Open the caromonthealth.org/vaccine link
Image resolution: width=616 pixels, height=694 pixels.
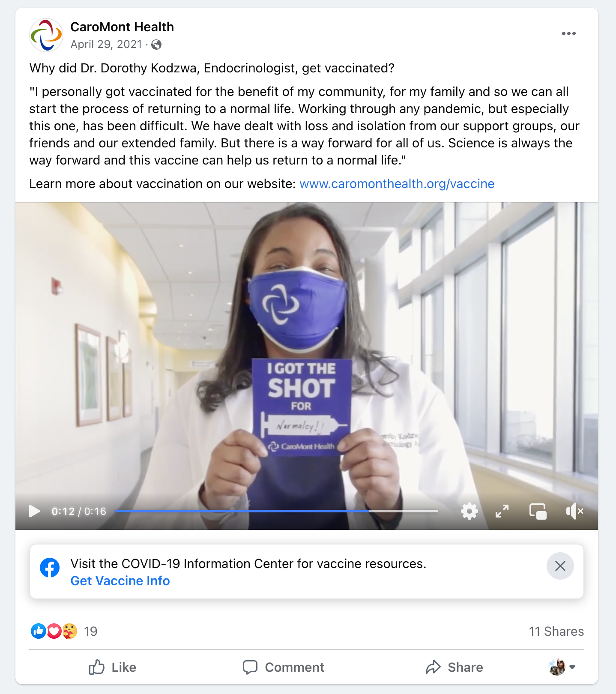pos(397,184)
